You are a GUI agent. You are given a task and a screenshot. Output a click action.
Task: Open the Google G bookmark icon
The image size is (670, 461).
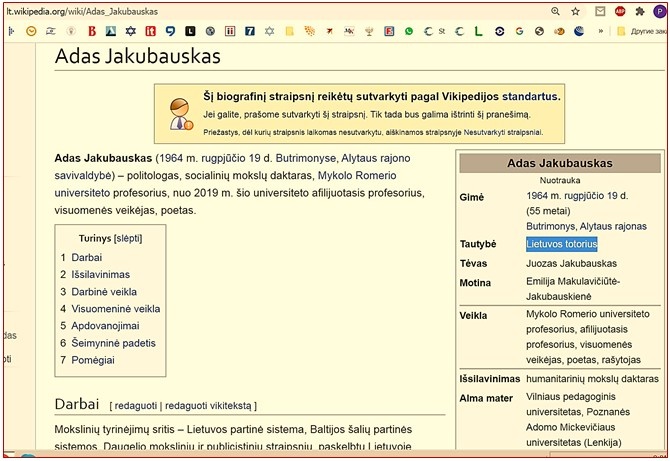pos(520,31)
